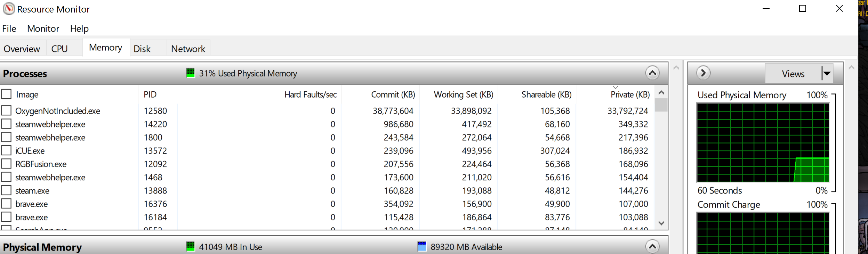Sort by the PID column header
Screen dimensions: 868x254
[150, 95]
